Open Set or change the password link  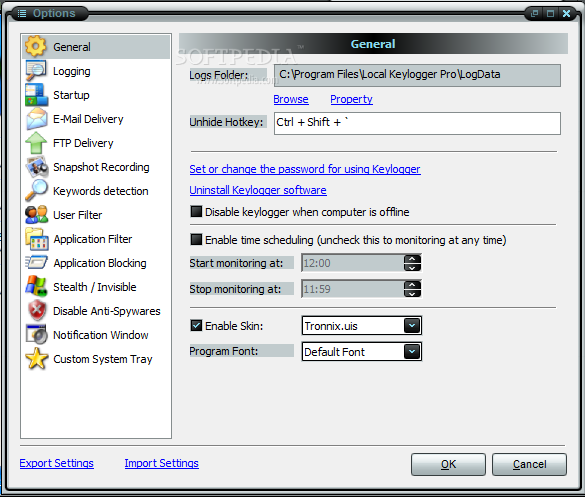305,169
